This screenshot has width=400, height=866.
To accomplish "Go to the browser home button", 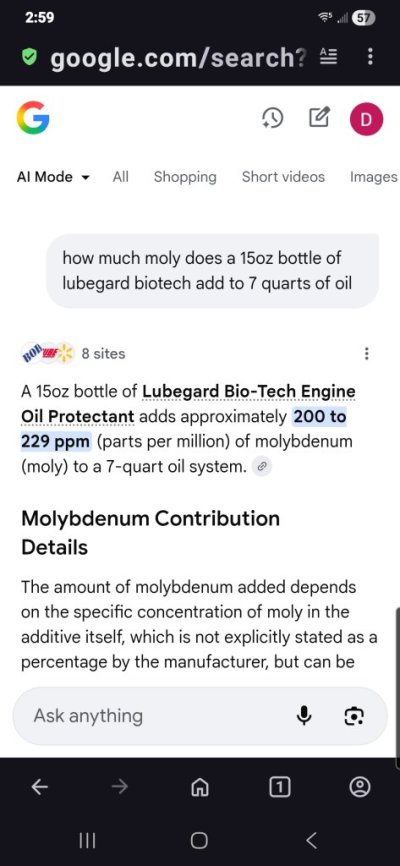I will 199,787.
